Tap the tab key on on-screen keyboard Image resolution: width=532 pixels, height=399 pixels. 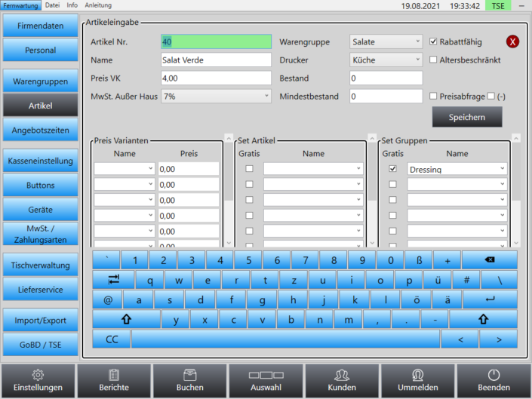114,280
